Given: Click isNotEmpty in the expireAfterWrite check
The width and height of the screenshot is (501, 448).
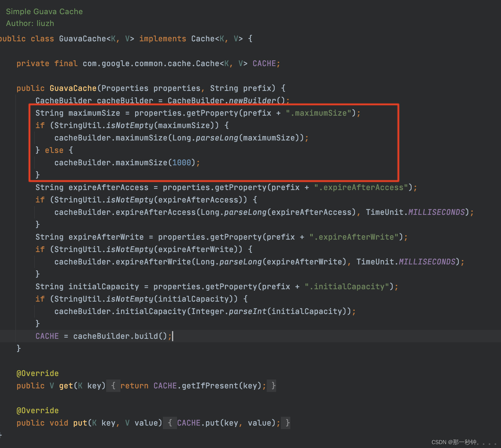Looking at the screenshot, I should (130, 249).
